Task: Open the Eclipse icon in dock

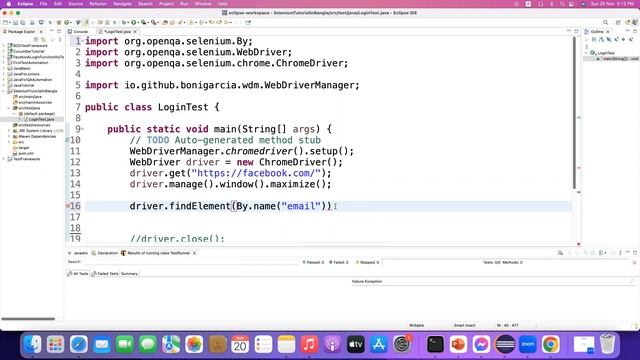Action: [505, 344]
